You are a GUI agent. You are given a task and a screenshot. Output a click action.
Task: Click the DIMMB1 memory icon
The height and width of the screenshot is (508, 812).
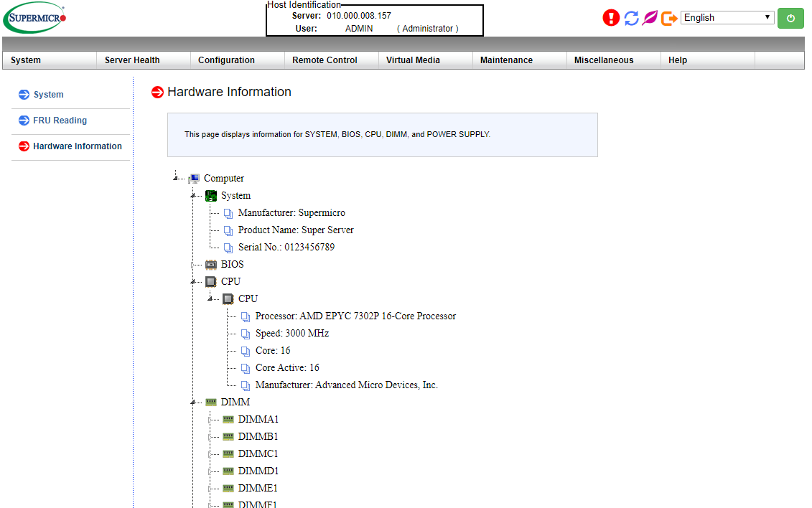coord(228,437)
